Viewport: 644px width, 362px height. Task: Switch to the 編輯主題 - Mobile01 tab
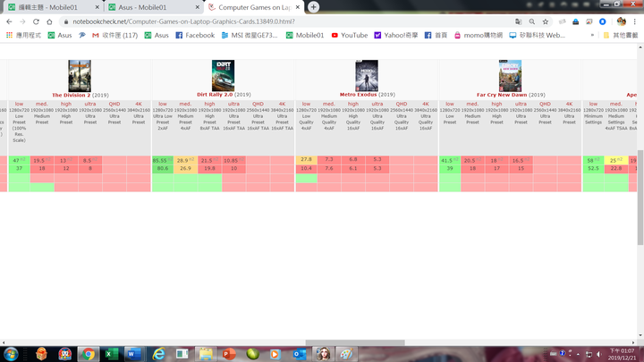53,7
